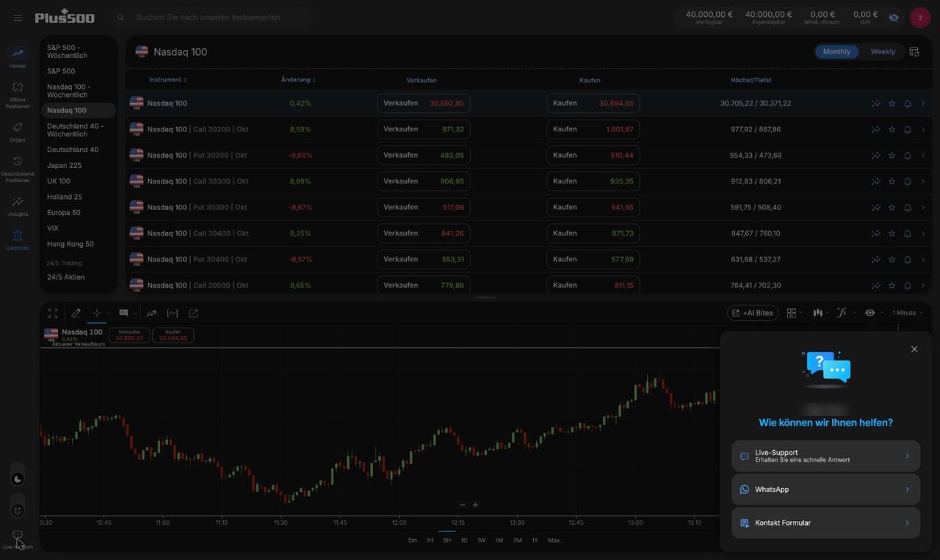Close the help panel

point(914,349)
